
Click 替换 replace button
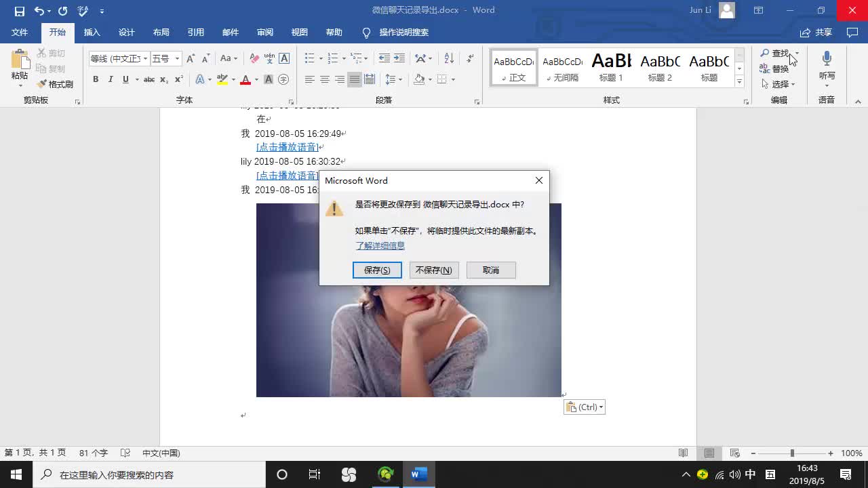774,68
